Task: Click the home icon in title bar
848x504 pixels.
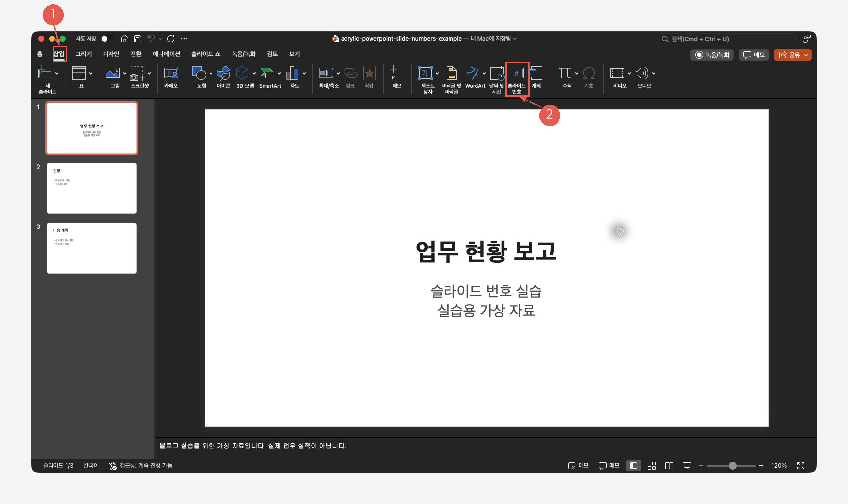Action: click(125, 39)
